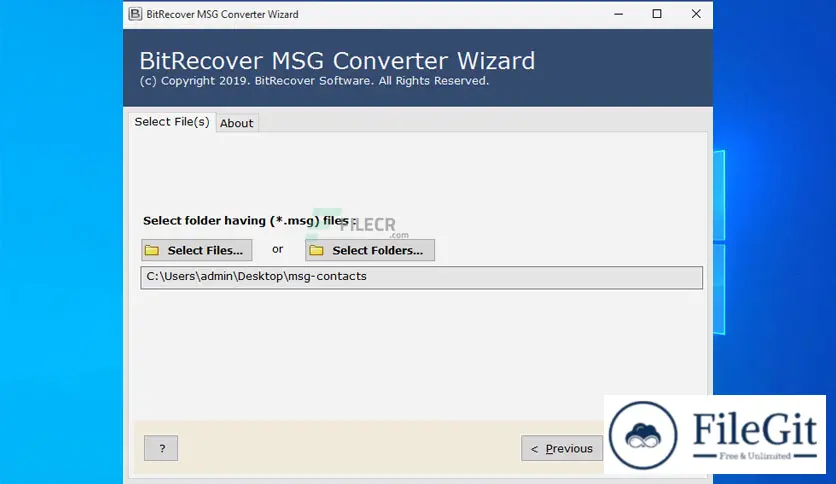Click the BitRecover app icon in title bar

(x=135, y=14)
